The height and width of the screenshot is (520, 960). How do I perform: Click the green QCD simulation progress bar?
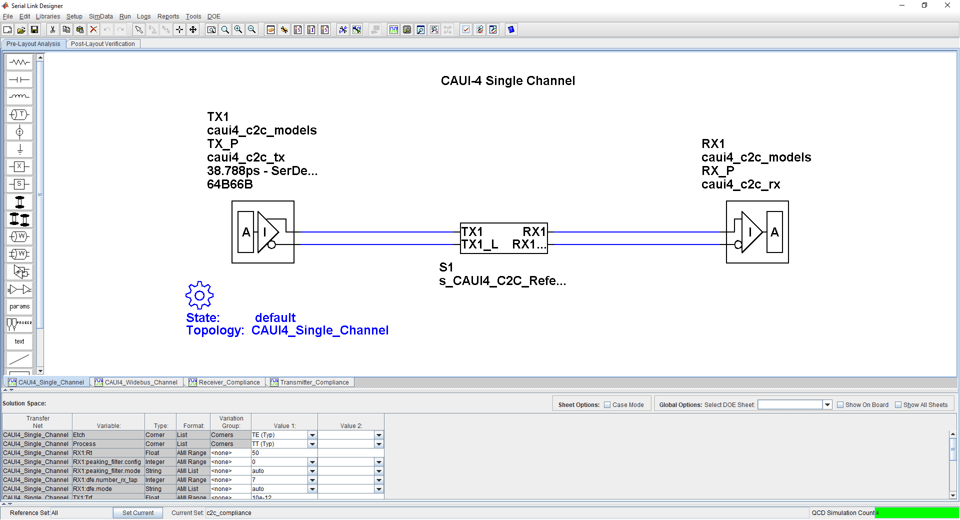(x=917, y=513)
